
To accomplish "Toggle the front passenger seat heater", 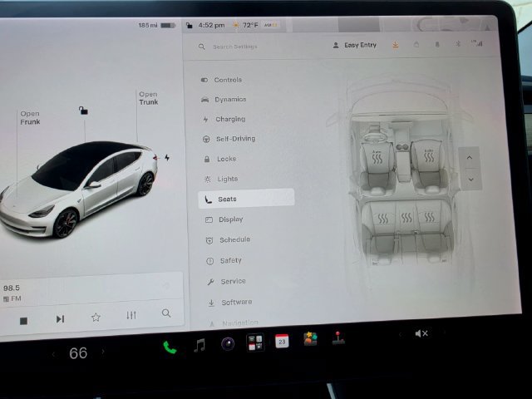I will (x=429, y=156).
